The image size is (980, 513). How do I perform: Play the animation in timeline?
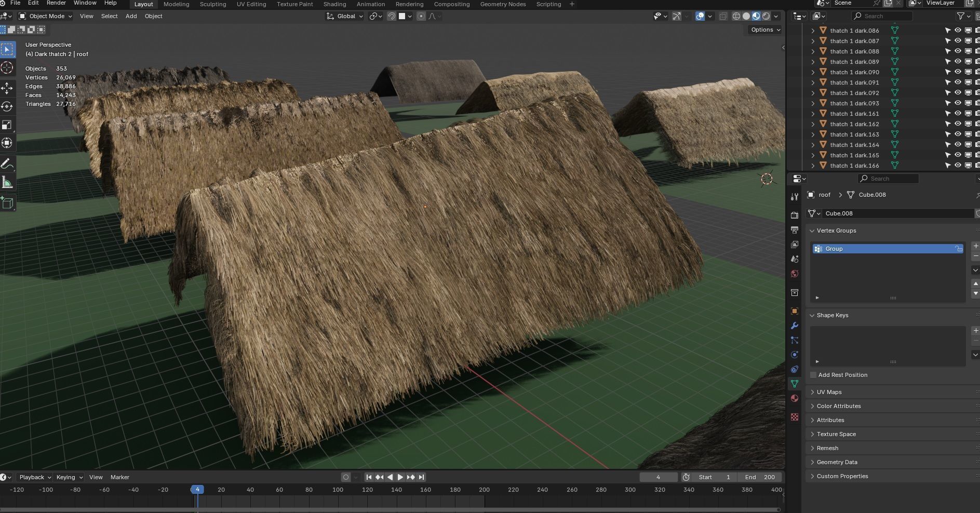point(400,477)
